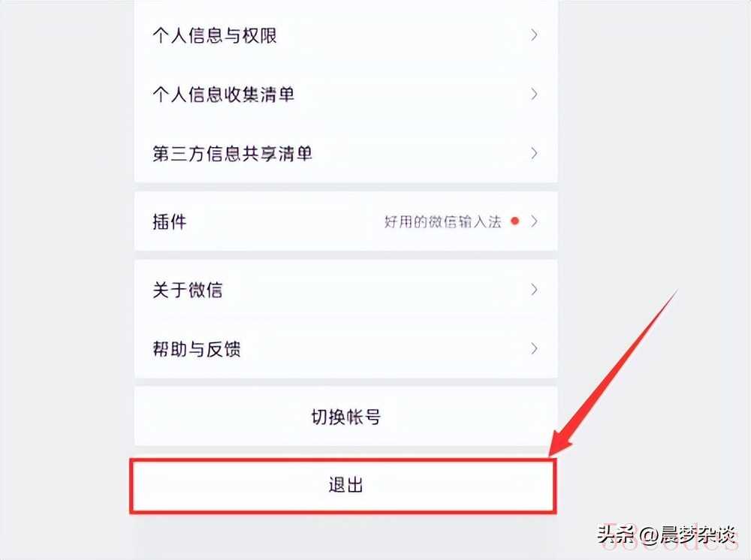Tap the chevron at the end of 插件 row

point(534,221)
